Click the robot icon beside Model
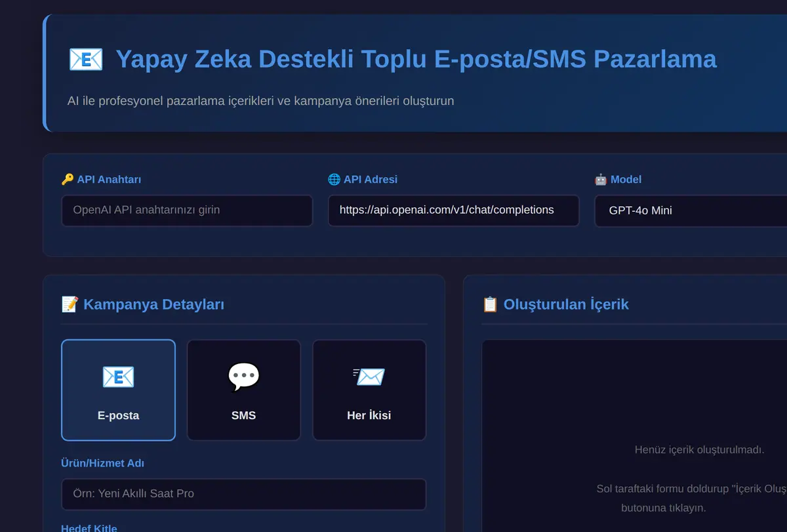 601,179
